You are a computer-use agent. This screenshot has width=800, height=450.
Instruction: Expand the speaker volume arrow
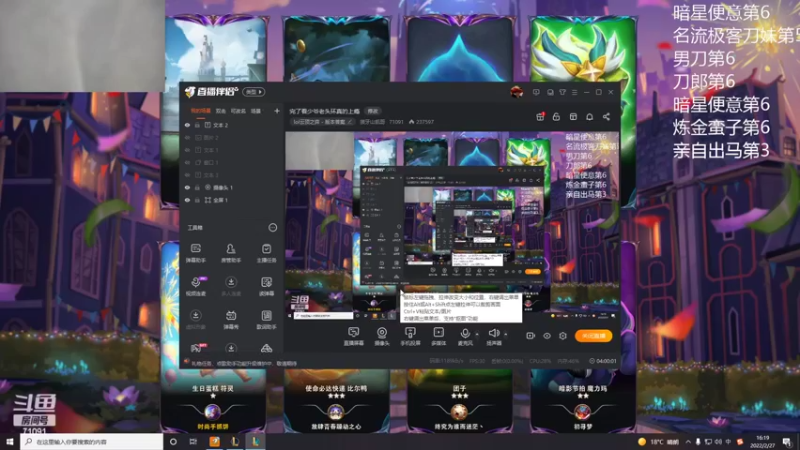click(x=506, y=334)
